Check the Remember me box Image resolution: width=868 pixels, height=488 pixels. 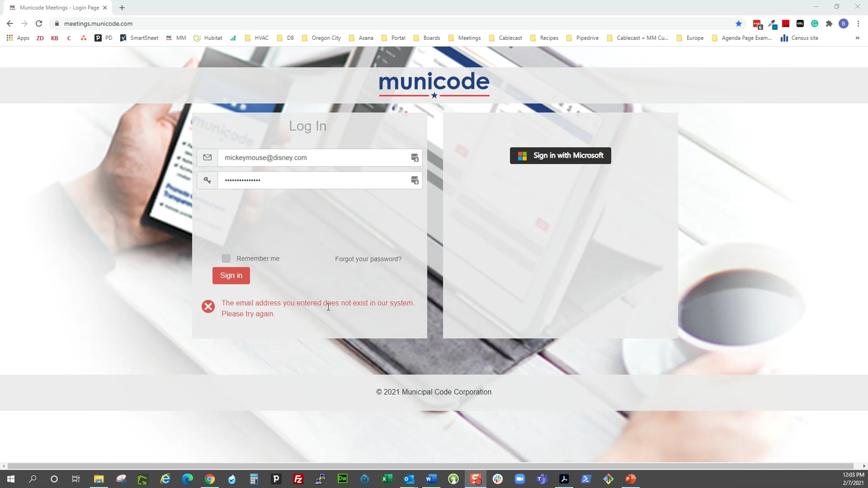[x=226, y=258]
